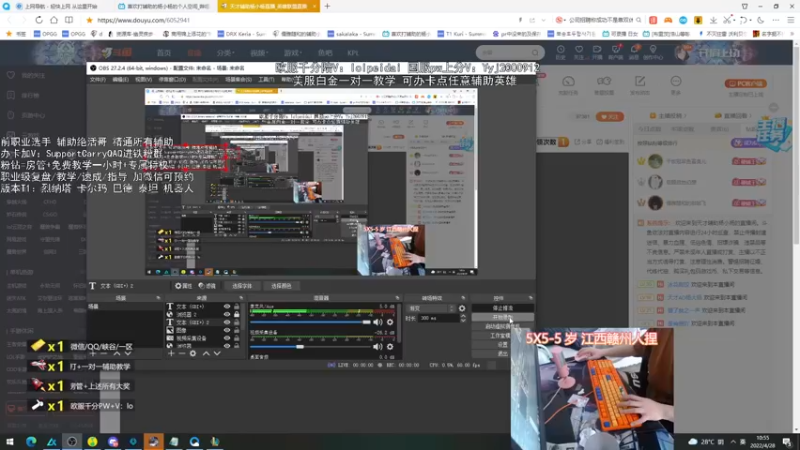Open the scene transition settings gear

coord(462,308)
